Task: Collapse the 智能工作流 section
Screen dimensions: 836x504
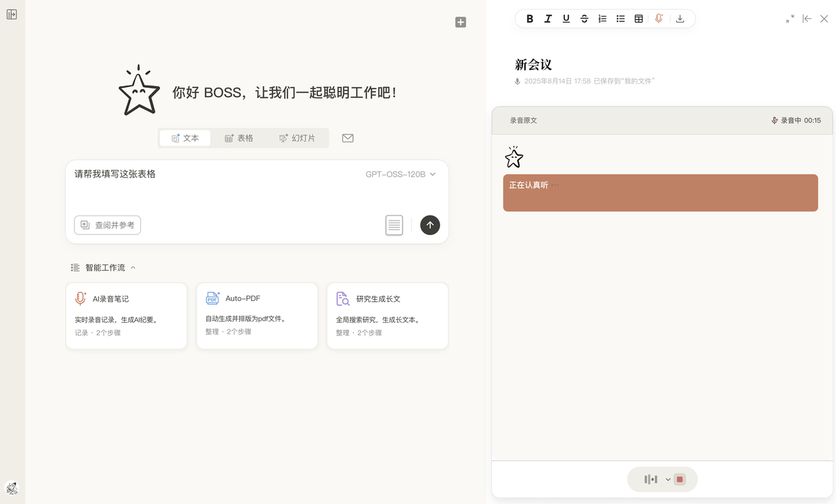Action: click(x=133, y=268)
